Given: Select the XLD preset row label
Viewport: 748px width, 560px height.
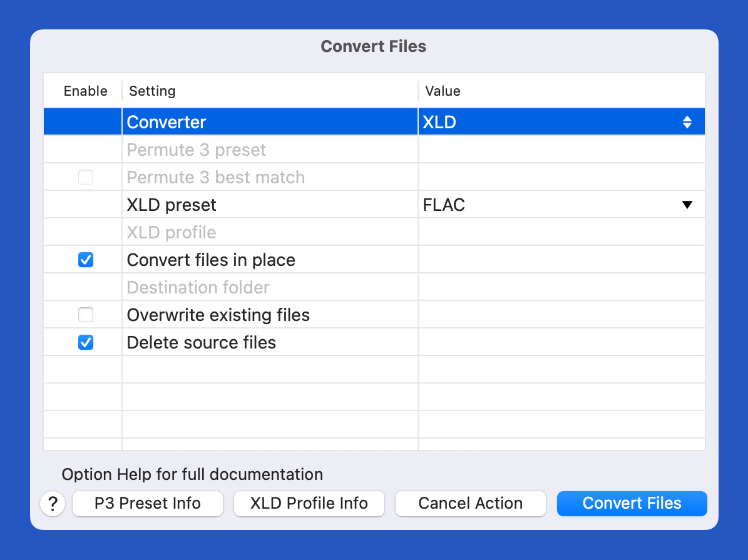Looking at the screenshot, I should click(172, 205).
